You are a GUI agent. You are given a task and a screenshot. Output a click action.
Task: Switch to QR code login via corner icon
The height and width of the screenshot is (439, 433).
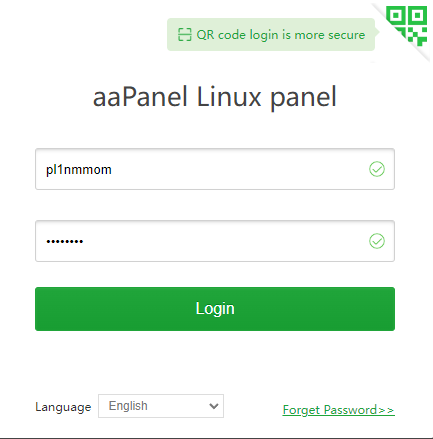coord(407,25)
